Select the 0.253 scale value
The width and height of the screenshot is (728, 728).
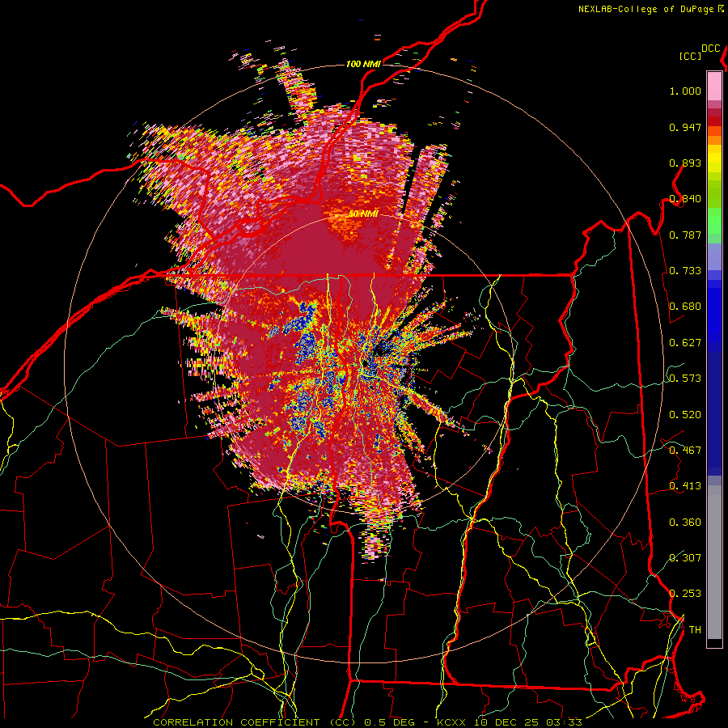pyautogui.click(x=685, y=594)
